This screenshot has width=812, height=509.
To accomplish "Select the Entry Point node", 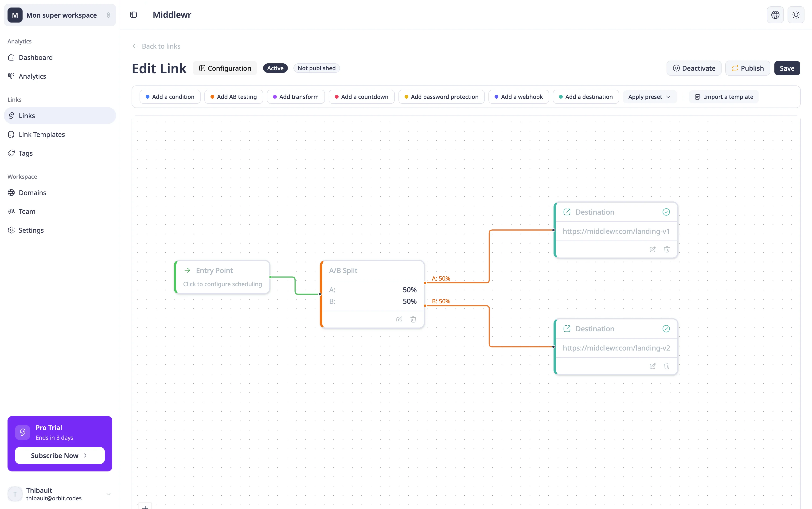I will (x=222, y=277).
